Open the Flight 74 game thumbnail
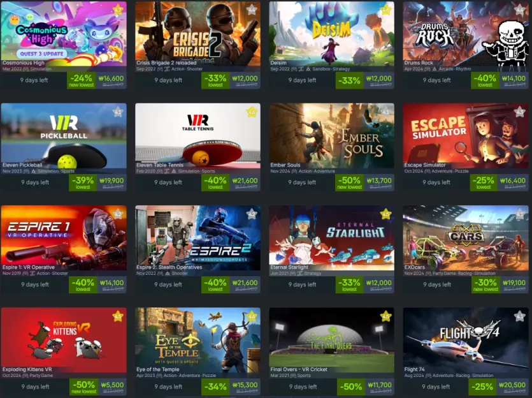 click(466, 340)
